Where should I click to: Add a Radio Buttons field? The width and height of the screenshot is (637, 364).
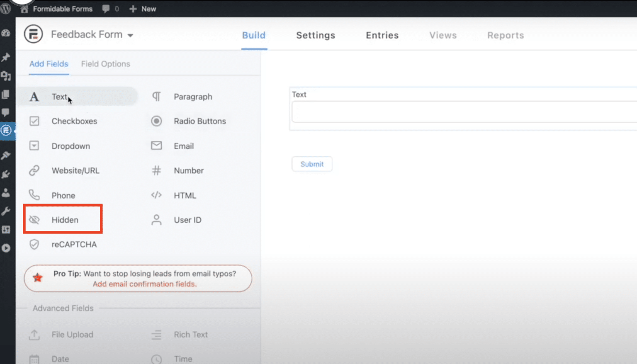(x=200, y=121)
